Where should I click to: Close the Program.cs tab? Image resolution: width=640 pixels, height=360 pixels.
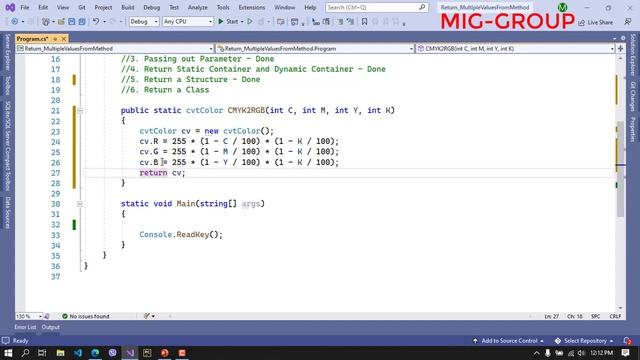click(x=64, y=39)
